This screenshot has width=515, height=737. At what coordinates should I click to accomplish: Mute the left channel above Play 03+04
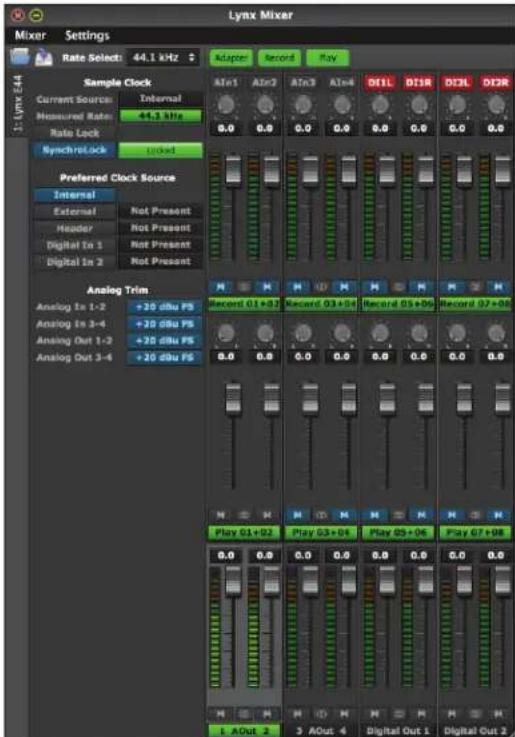(x=297, y=515)
